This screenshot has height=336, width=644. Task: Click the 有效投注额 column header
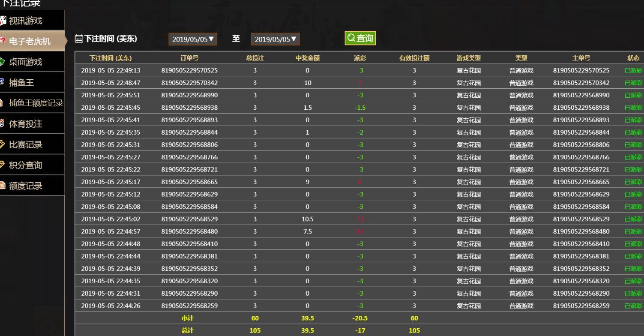[414, 58]
